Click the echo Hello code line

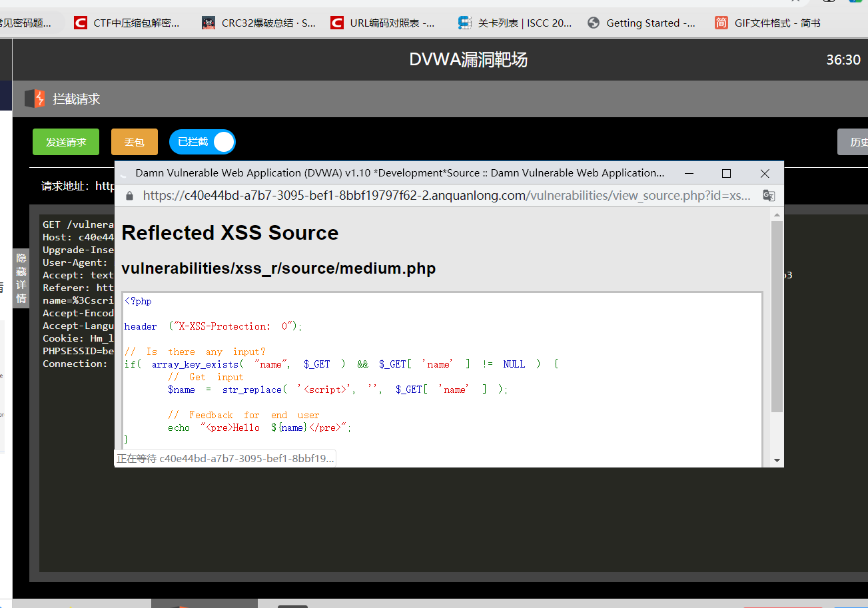click(259, 428)
